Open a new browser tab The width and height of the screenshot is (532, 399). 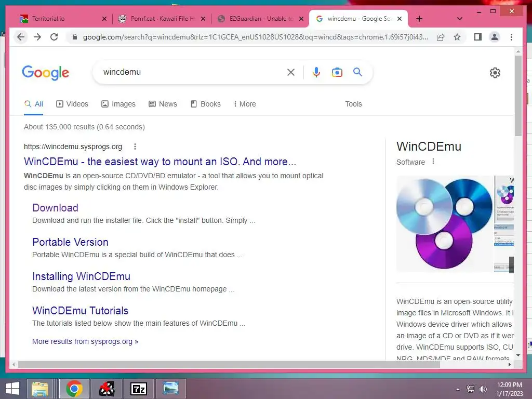click(419, 19)
